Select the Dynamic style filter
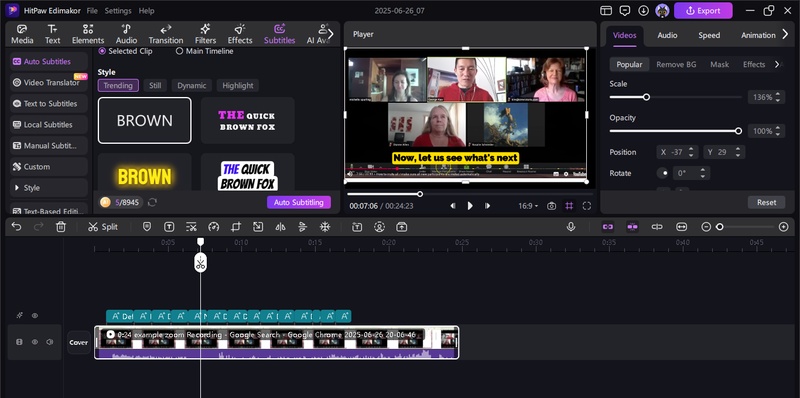 click(x=192, y=86)
